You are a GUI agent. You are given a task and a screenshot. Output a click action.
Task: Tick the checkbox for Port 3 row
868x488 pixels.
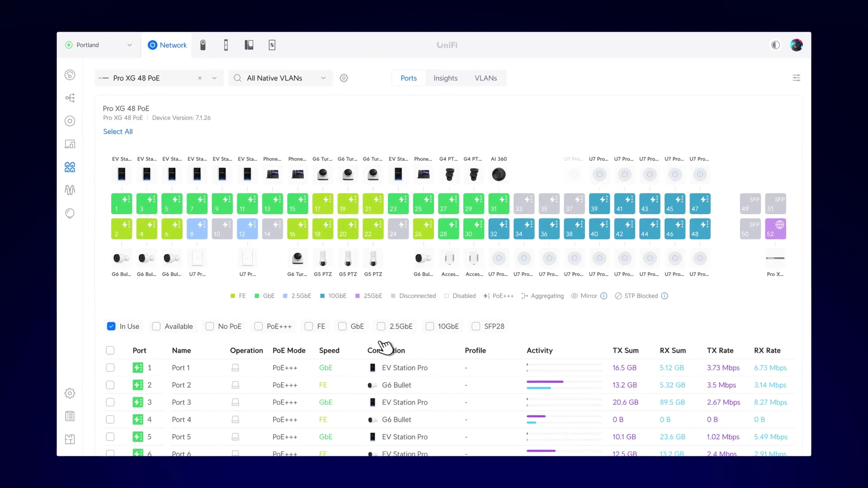[110, 402]
